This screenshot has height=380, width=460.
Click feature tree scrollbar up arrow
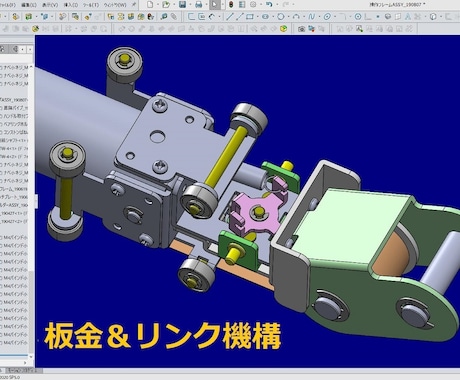31,67
